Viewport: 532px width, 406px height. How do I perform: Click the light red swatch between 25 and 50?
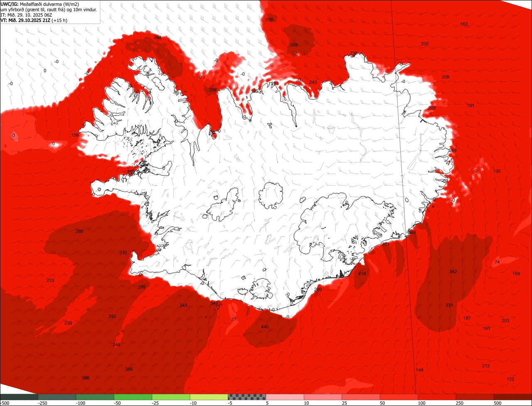pyautogui.click(x=361, y=397)
